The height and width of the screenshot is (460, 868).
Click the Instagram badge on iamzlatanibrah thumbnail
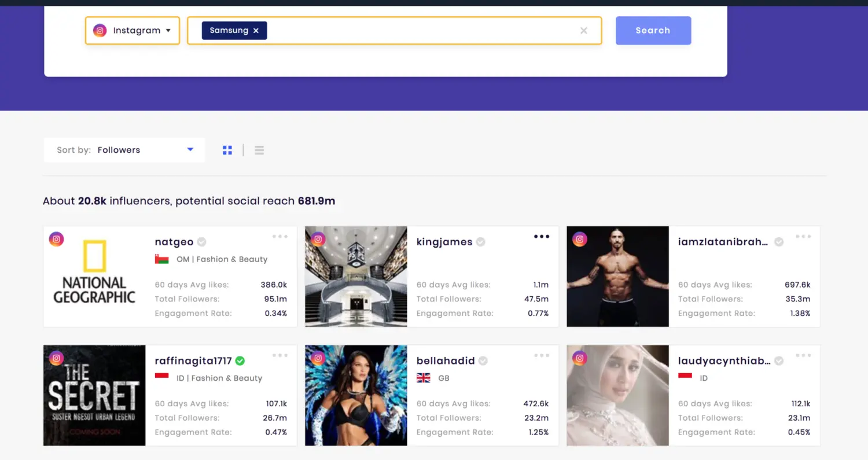coord(579,239)
